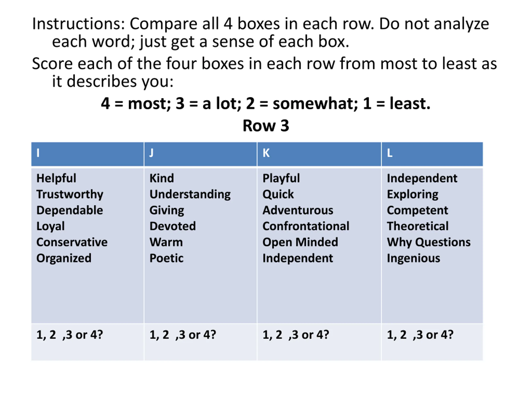
Task: Click the column L header cell
Action: tap(432, 154)
